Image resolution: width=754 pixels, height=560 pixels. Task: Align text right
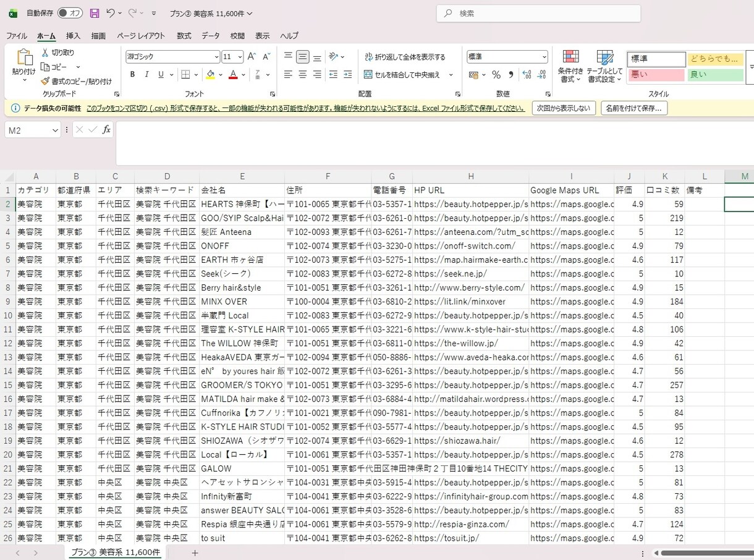[317, 75]
